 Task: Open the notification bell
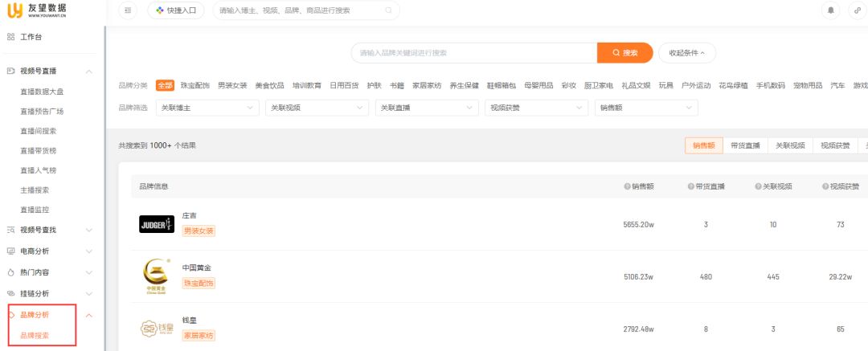830,10
